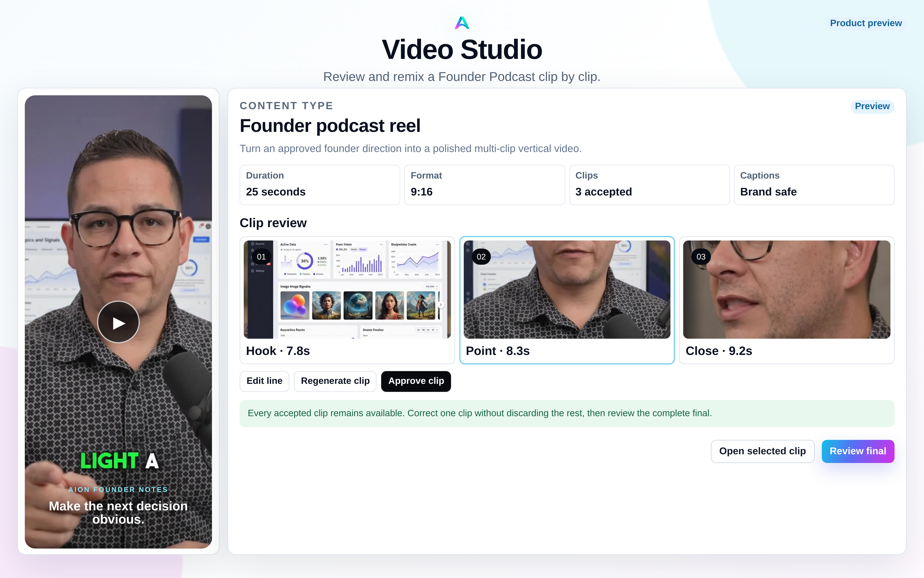Image resolution: width=924 pixels, height=578 pixels.
Task: Click the 'Make the next decision obvious.' caption
Action: tap(118, 513)
